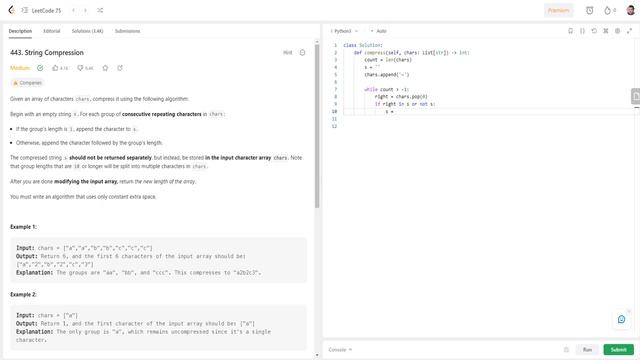Click the Medium difficulty label

click(20, 68)
